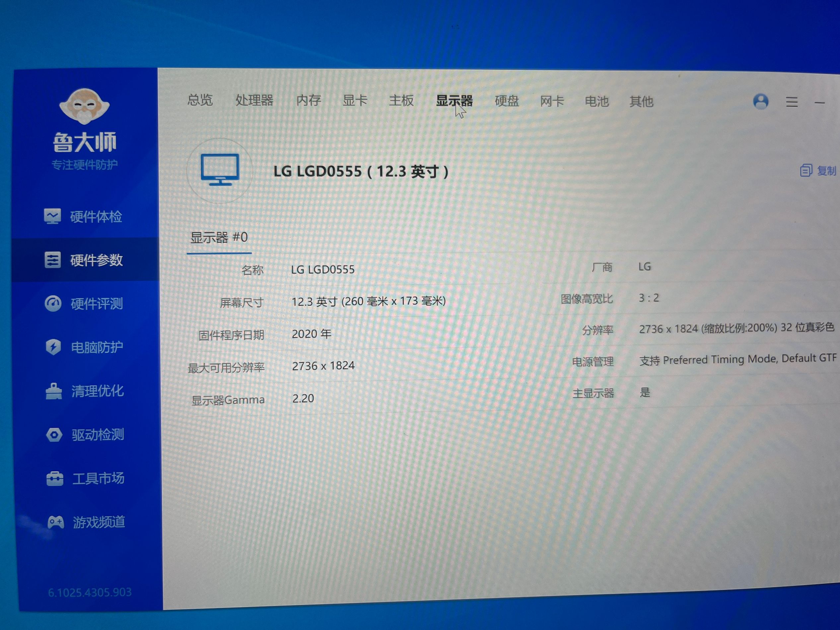The height and width of the screenshot is (630, 840).
Task: Click the 电脑防护 shield icon
Action: [53, 347]
